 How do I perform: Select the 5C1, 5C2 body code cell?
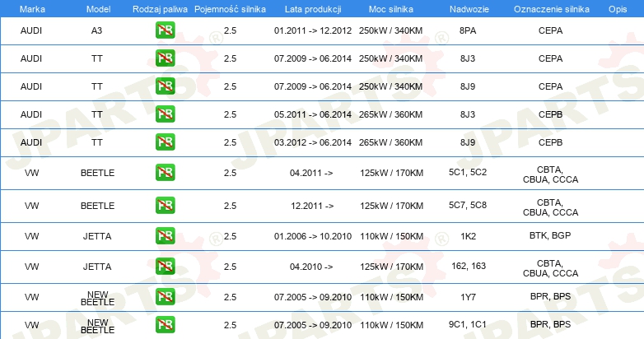[468, 172]
